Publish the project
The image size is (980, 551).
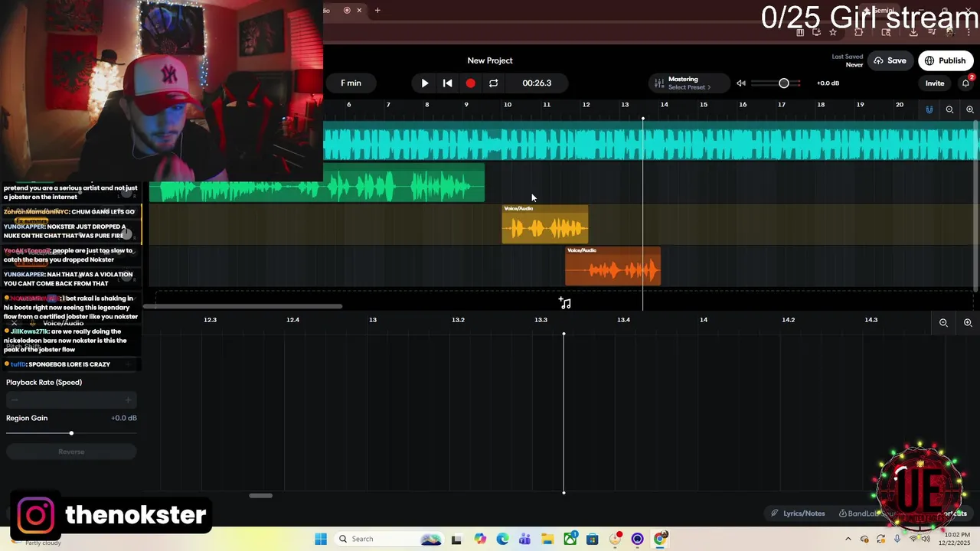coord(946,60)
